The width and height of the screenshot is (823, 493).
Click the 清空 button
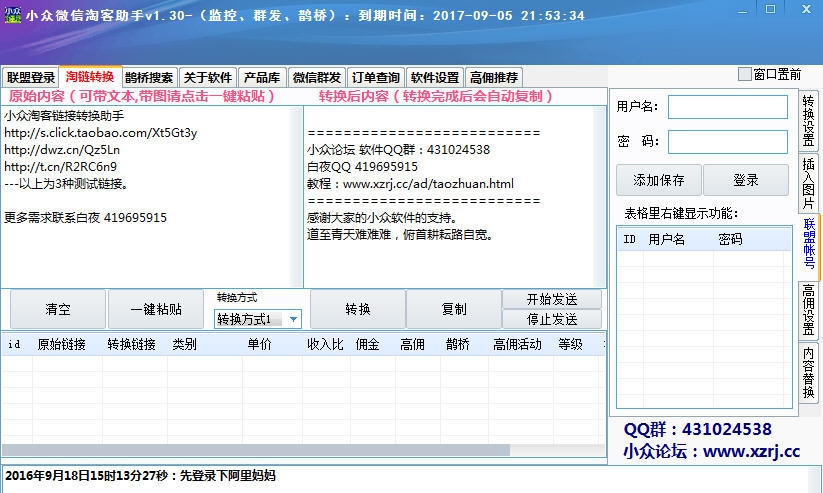58,309
